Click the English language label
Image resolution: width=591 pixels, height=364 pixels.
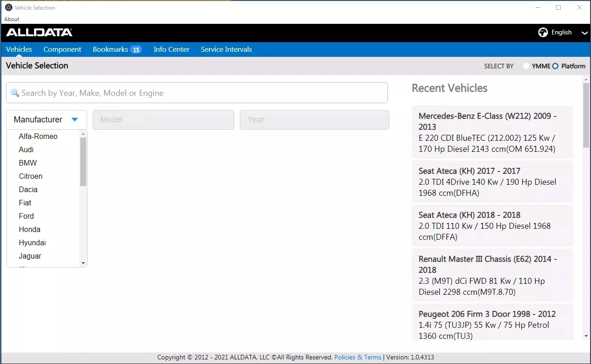click(562, 33)
